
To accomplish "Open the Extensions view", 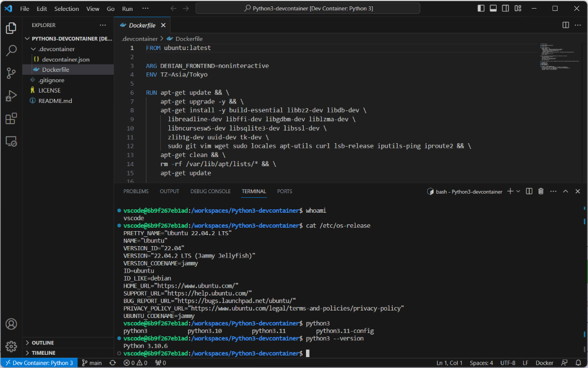I will point(12,119).
